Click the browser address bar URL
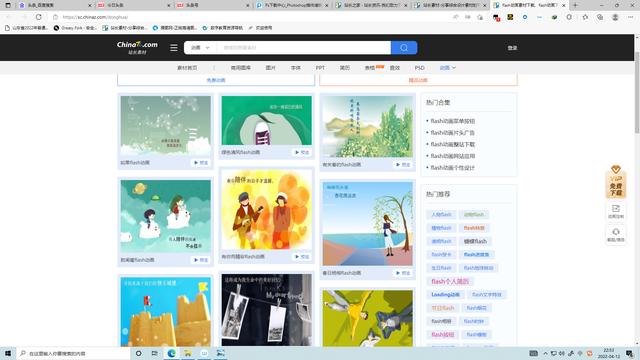 pyautogui.click(x=95, y=17)
